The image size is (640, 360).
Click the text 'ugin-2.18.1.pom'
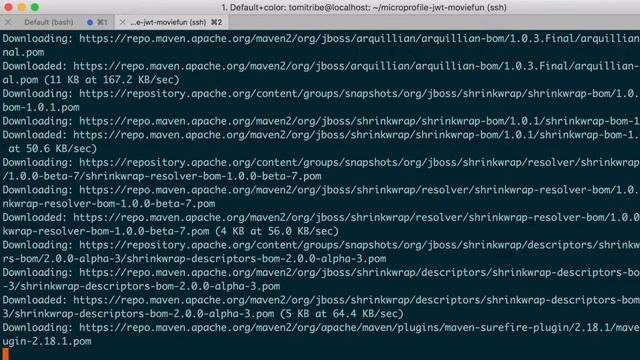(x=47, y=342)
